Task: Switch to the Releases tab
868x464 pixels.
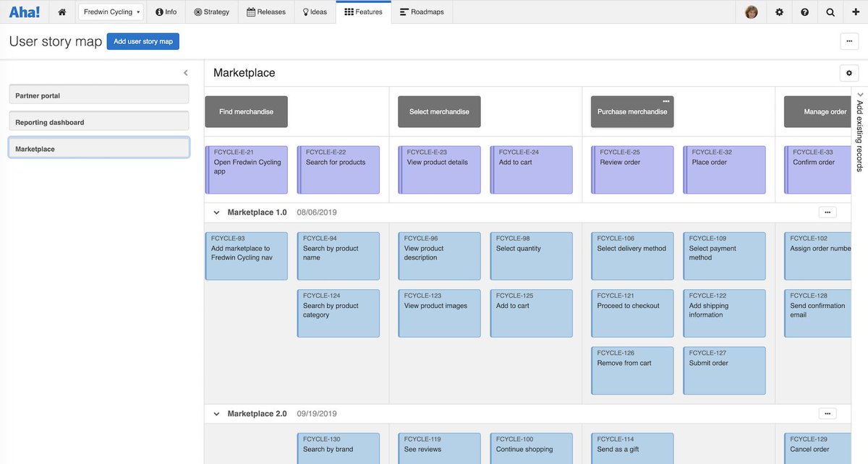Action: (x=266, y=12)
